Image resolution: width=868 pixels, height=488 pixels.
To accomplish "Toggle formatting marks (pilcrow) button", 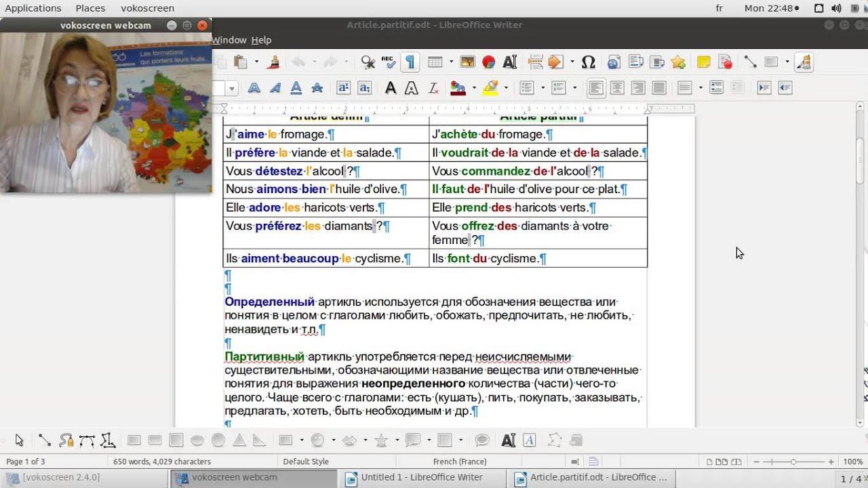I will [x=410, y=62].
